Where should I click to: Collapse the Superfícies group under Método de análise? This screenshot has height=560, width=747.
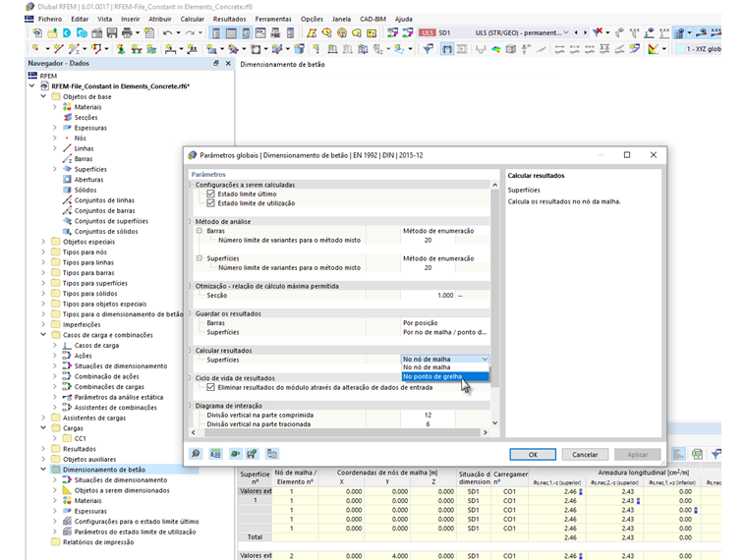200,258
